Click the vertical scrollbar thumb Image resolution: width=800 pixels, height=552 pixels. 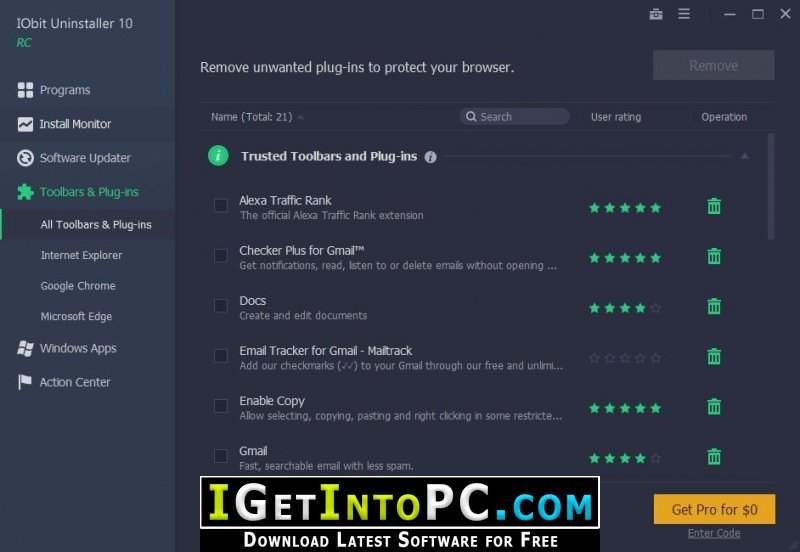[x=771, y=186]
